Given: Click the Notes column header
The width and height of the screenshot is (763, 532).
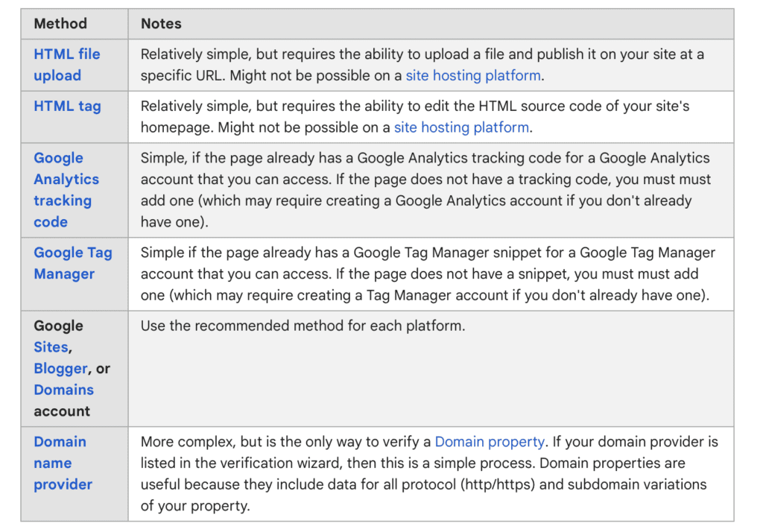Looking at the screenshot, I should [x=161, y=24].
